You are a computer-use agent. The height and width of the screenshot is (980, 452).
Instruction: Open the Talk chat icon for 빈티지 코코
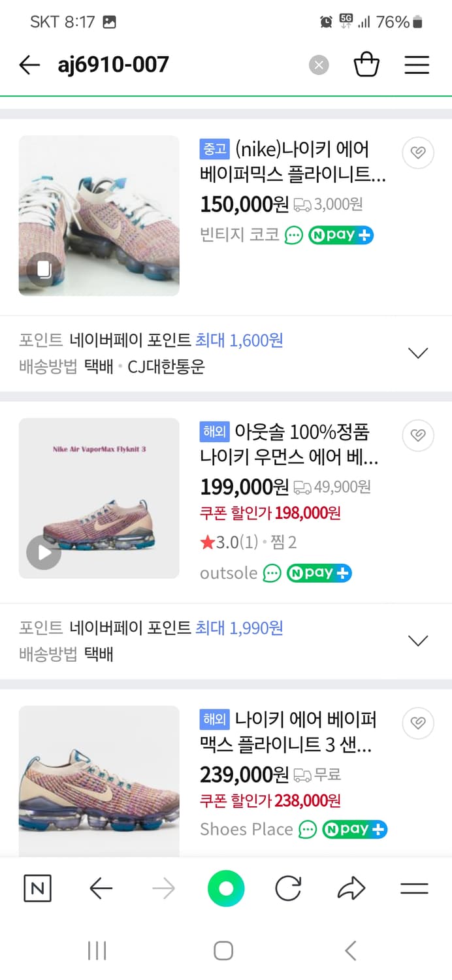coord(293,234)
